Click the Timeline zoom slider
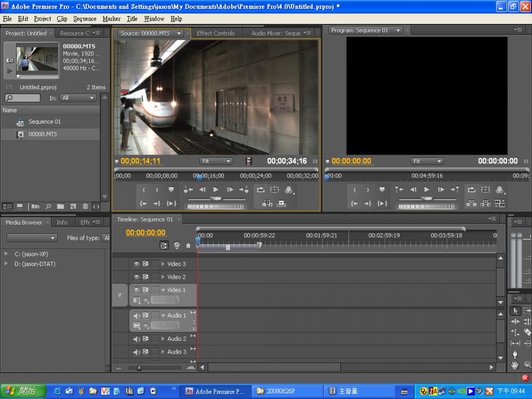Image resolution: width=532 pixels, height=399 pixels. point(139,367)
